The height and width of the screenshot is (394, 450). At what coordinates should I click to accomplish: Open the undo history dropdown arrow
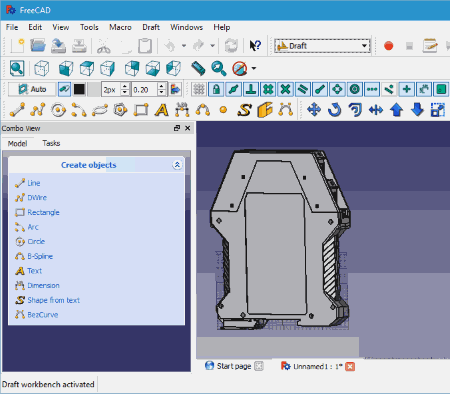click(184, 46)
